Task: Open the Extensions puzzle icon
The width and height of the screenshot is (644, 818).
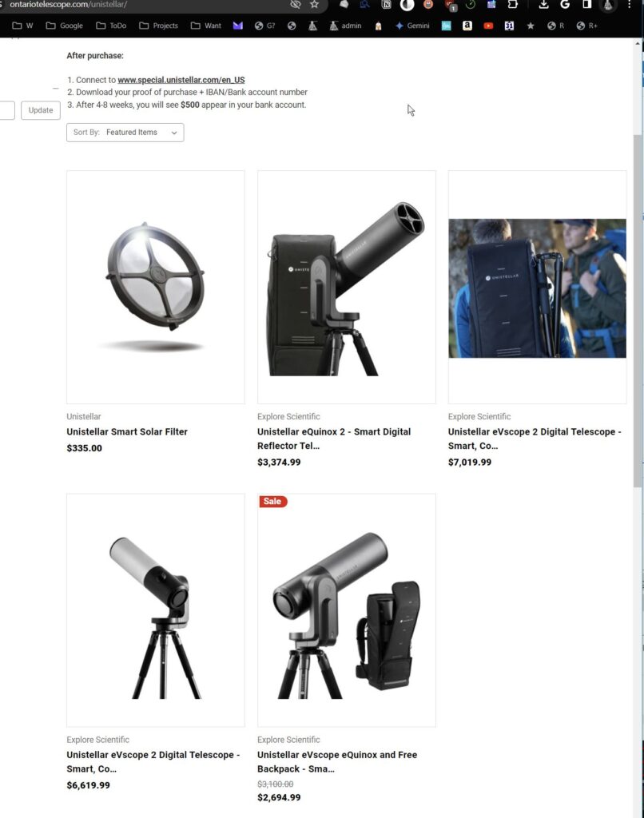Action: point(512,4)
